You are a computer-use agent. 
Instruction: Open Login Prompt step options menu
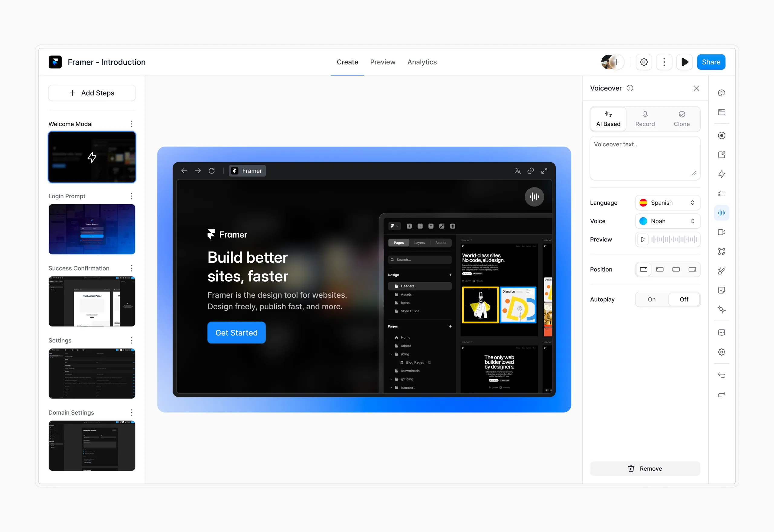(132, 196)
